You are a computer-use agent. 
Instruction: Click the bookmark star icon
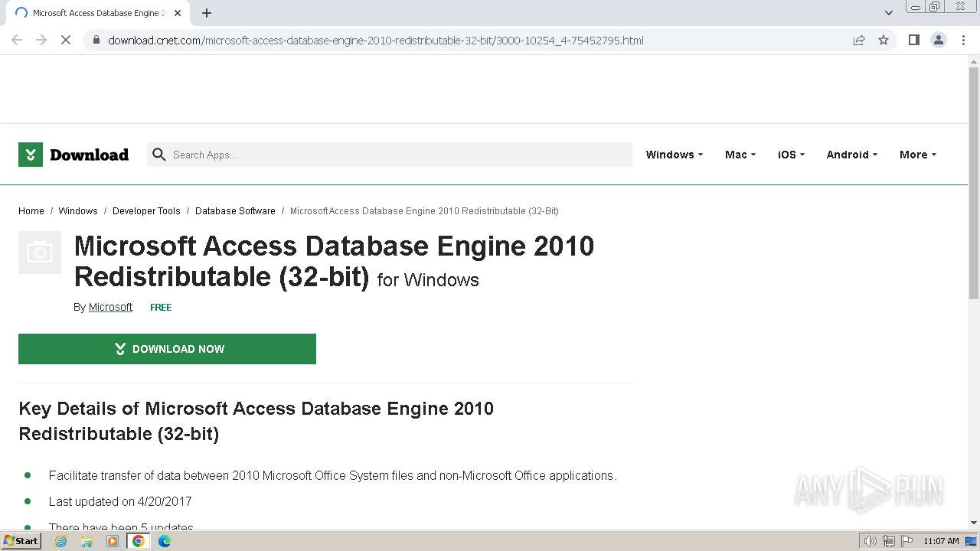(x=884, y=40)
